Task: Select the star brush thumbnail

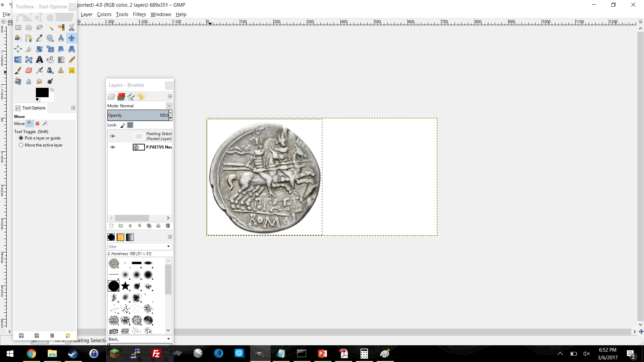Action: [x=125, y=286]
